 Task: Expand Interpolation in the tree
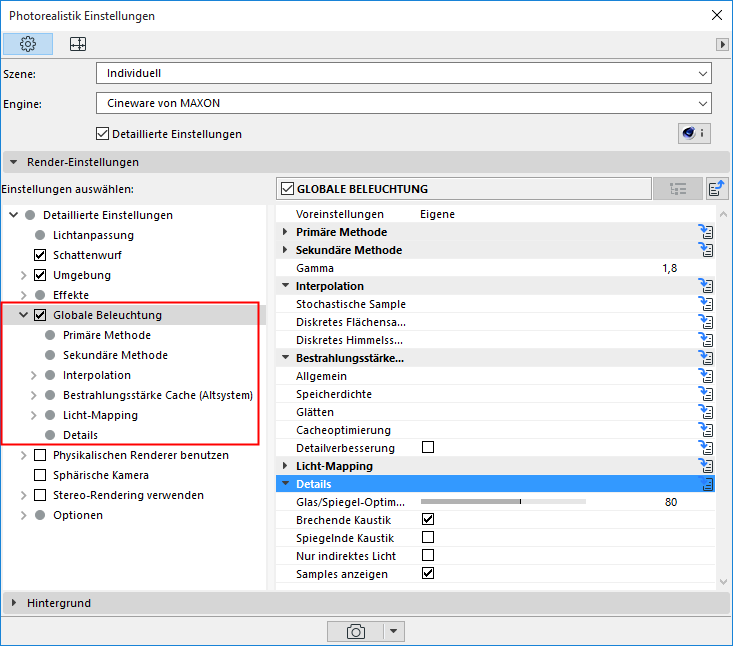pos(33,375)
